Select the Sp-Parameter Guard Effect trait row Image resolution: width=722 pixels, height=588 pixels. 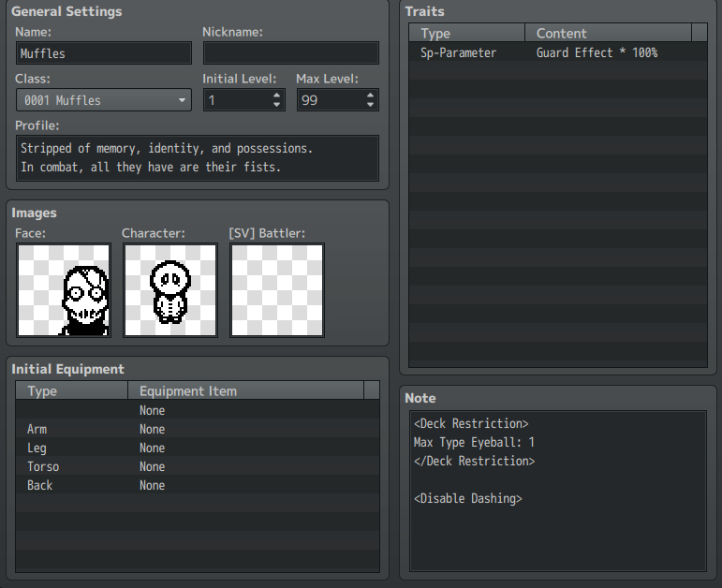click(x=557, y=53)
